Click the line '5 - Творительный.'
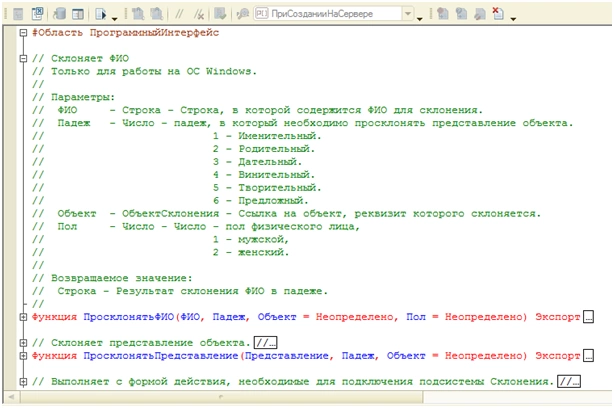Image resolution: width=614 pixels, height=408 pixels. pos(267,188)
